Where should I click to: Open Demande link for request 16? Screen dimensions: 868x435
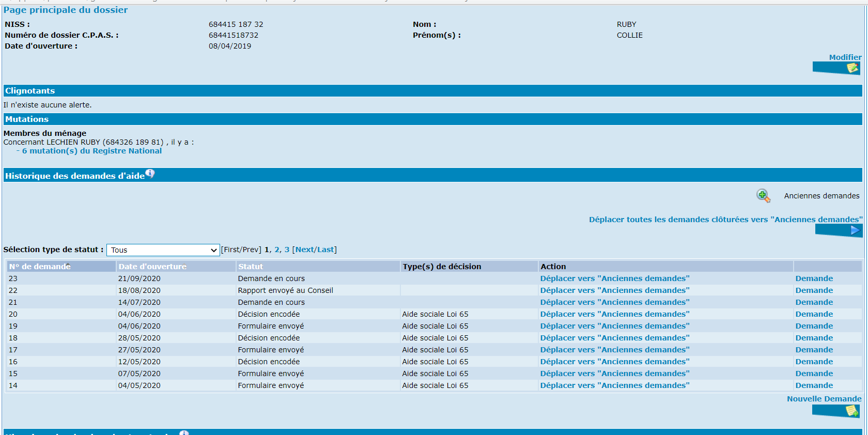[814, 362]
